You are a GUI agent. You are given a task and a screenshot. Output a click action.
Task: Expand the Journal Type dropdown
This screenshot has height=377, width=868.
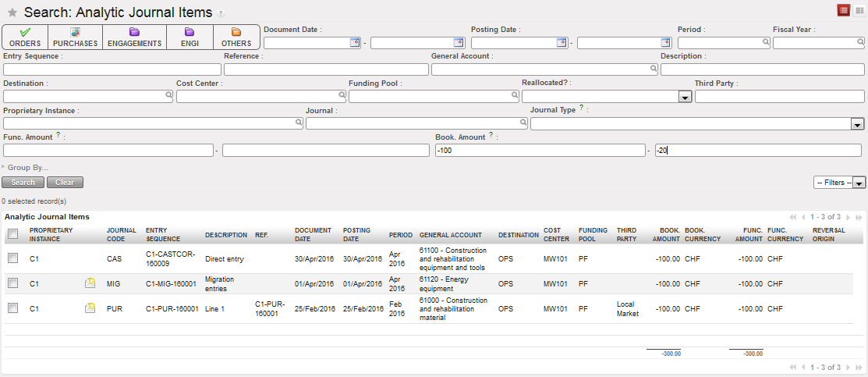tap(856, 123)
